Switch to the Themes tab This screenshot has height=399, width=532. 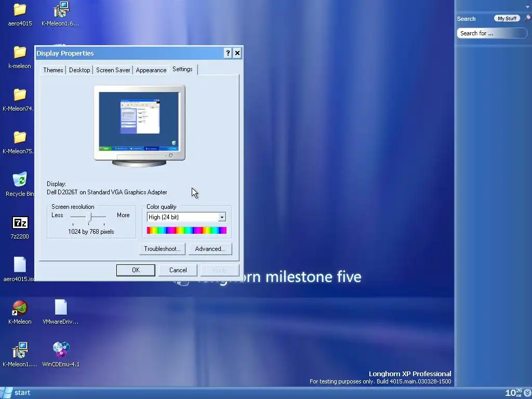tap(53, 70)
